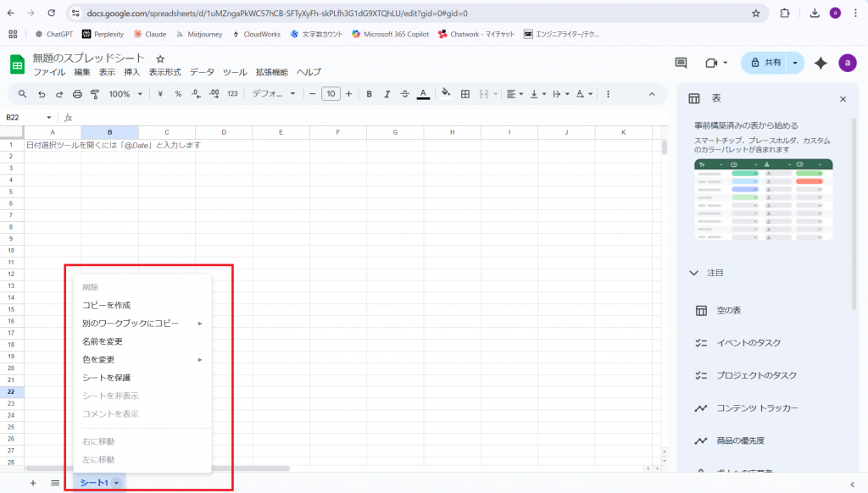Select 名前を変更 from the context menu
This screenshot has height=493, width=868.
point(103,341)
